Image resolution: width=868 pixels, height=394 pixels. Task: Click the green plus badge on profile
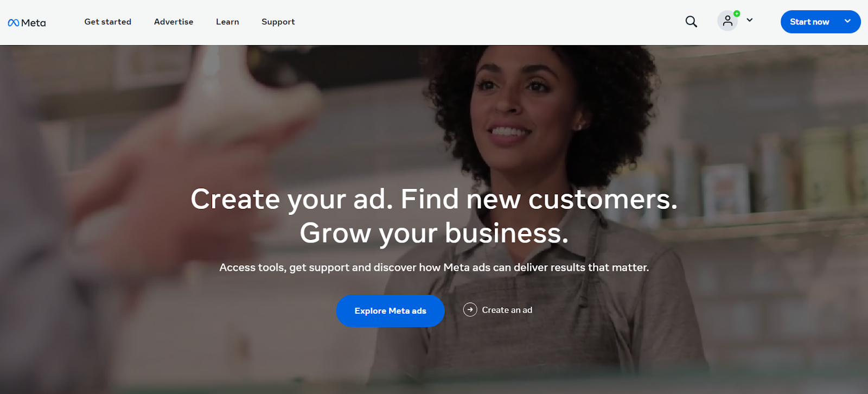(737, 14)
